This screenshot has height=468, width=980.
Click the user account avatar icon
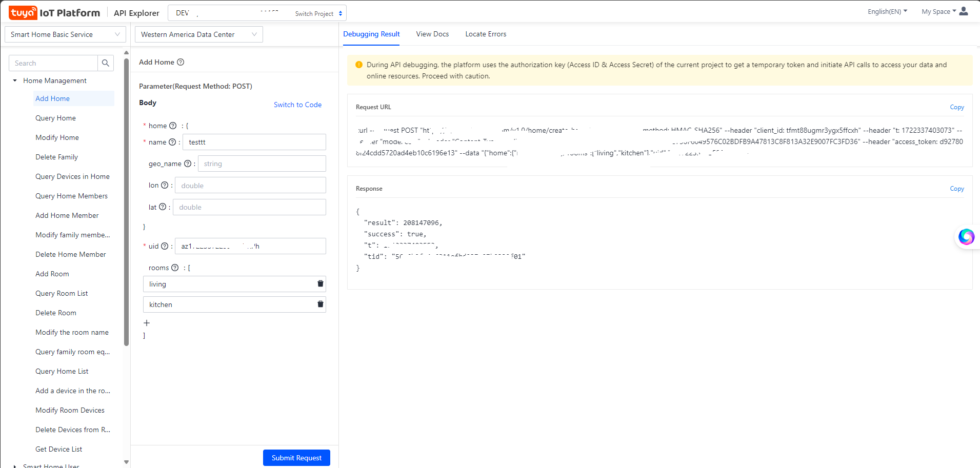coord(964,11)
